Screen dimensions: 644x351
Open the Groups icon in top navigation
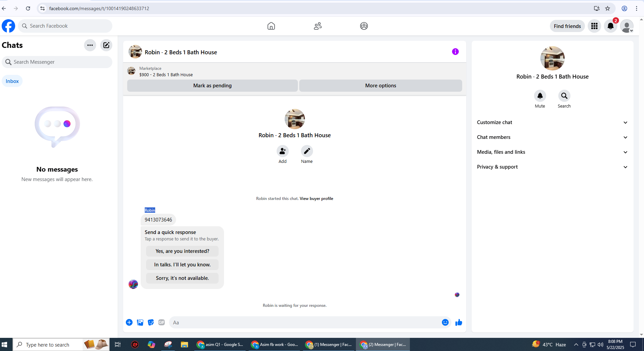tap(364, 26)
